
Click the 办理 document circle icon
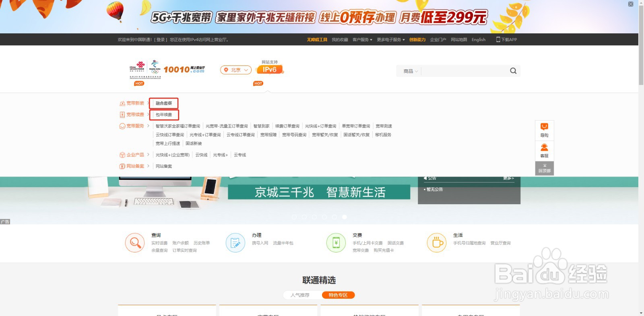coord(235,243)
